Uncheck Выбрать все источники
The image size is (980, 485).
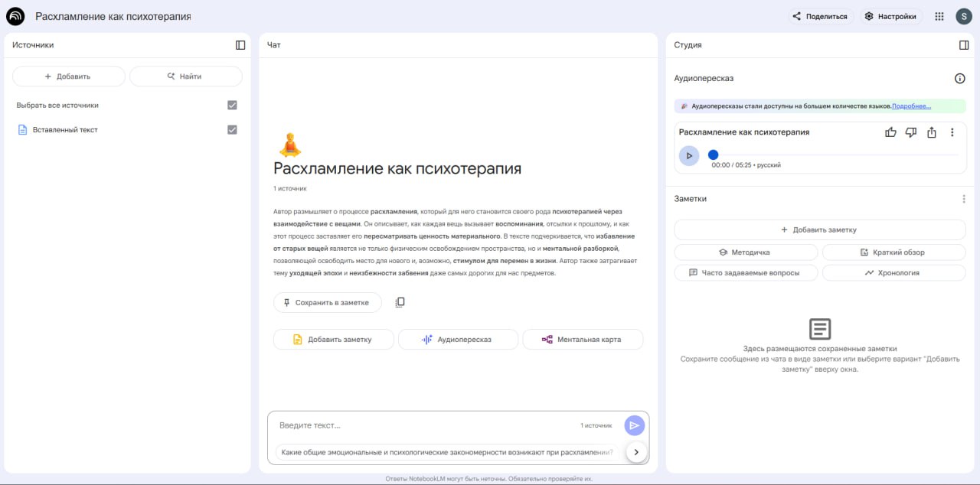click(232, 104)
